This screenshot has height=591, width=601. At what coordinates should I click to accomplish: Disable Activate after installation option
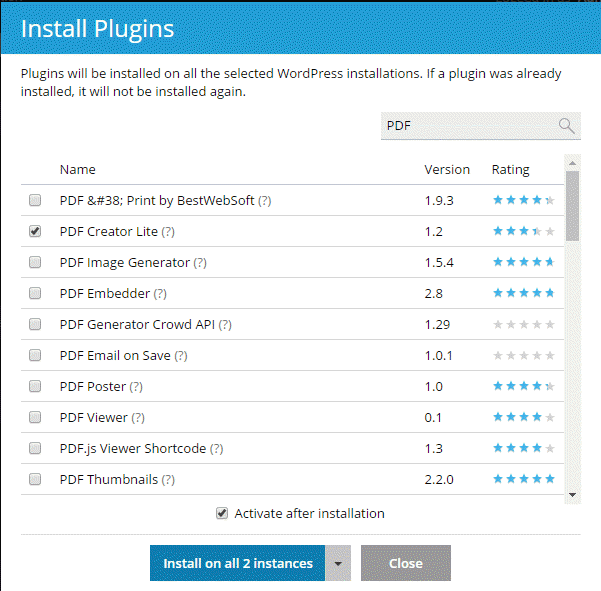[x=222, y=513]
